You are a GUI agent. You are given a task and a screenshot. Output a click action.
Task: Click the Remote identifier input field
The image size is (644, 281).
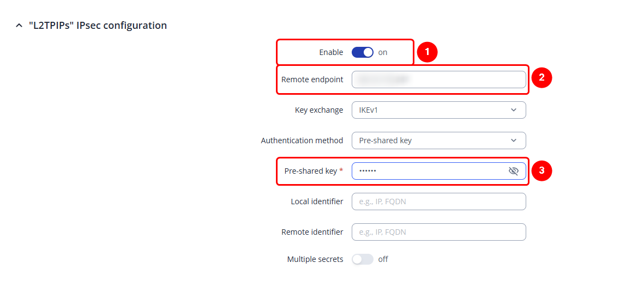438,232
